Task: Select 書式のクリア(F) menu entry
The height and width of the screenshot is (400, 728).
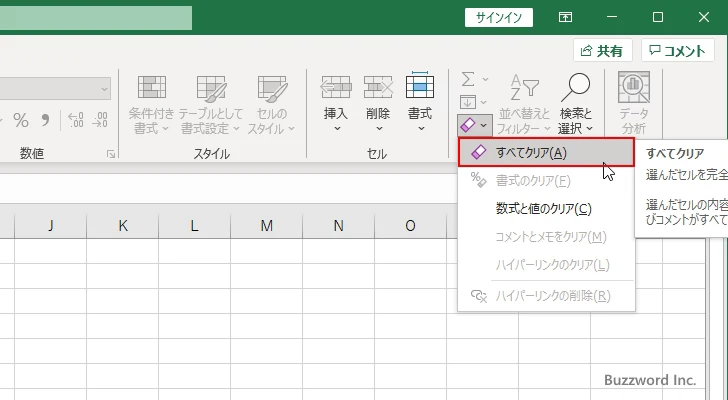Action: click(x=546, y=180)
